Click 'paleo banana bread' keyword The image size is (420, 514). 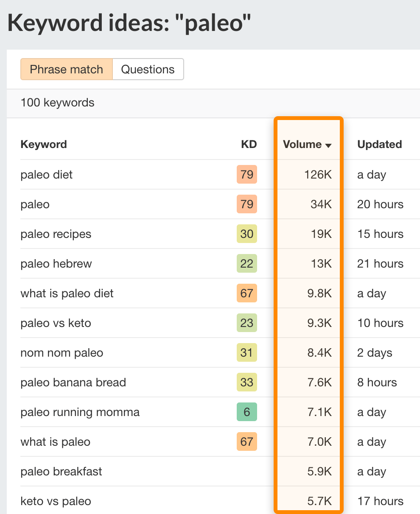point(73,383)
